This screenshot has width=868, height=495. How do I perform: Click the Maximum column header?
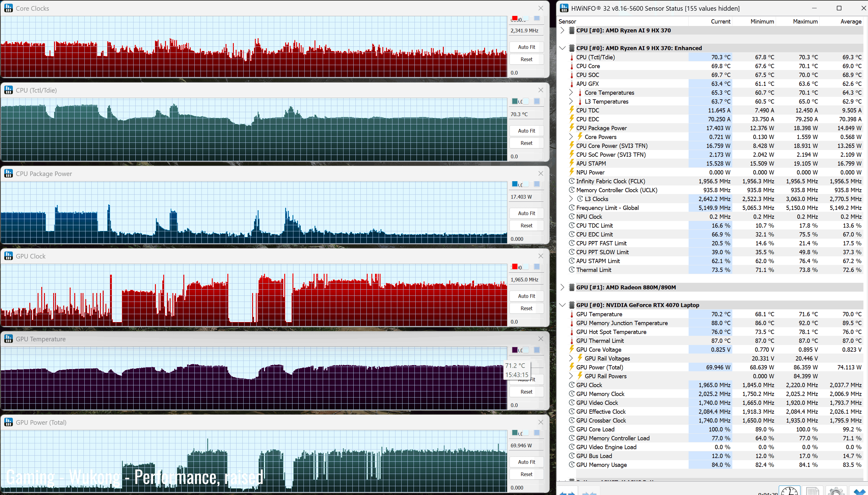797,21
